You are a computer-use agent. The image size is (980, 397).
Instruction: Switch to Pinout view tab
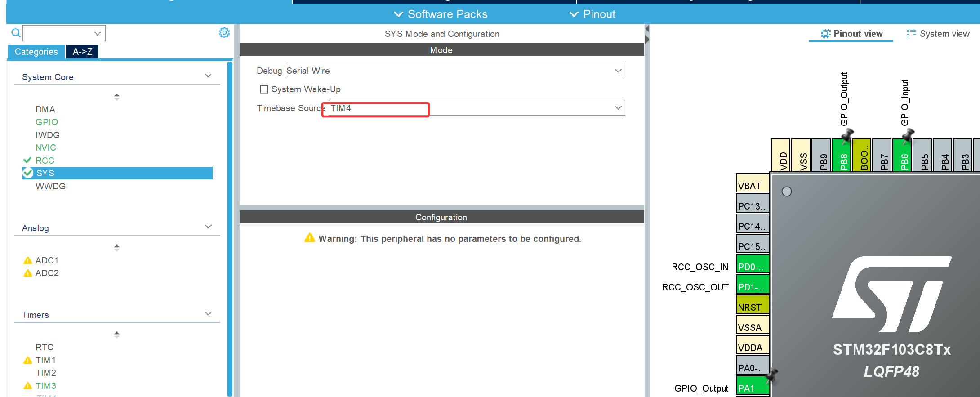click(x=851, y=34)
